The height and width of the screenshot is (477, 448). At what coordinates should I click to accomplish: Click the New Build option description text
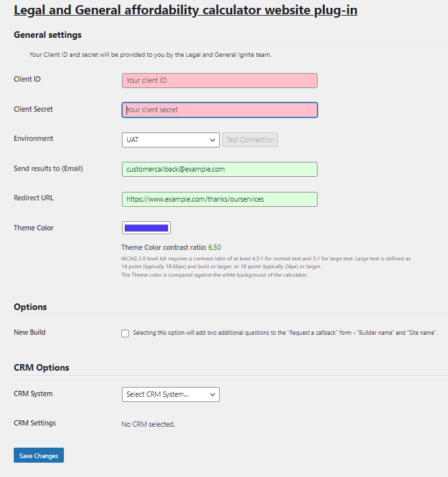(285, 333)
